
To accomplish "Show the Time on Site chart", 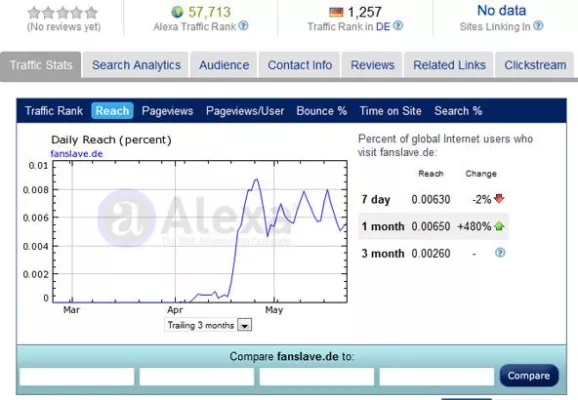I will pos(390,111).
